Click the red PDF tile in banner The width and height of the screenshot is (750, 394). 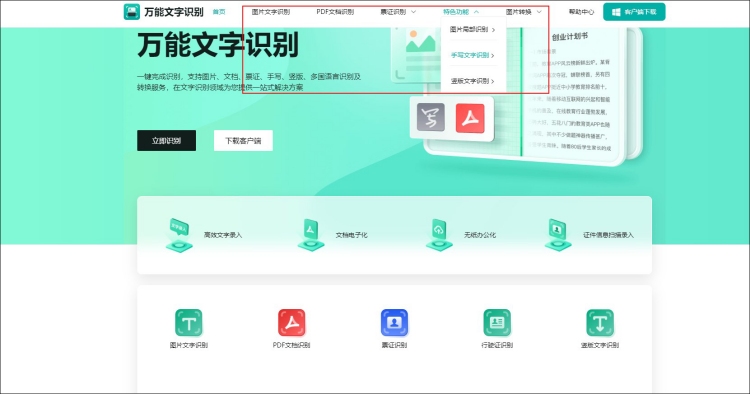[x=470, y=118]
